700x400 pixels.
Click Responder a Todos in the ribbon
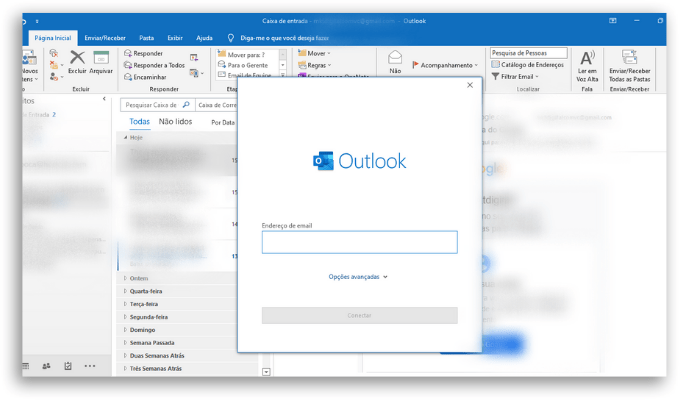pyautogui.click(x=154, y=65)
